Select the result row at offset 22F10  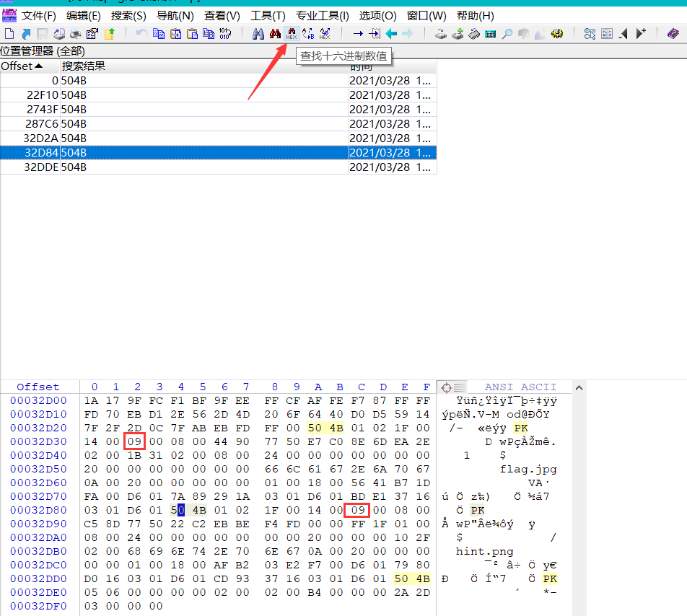coord(218,95)
